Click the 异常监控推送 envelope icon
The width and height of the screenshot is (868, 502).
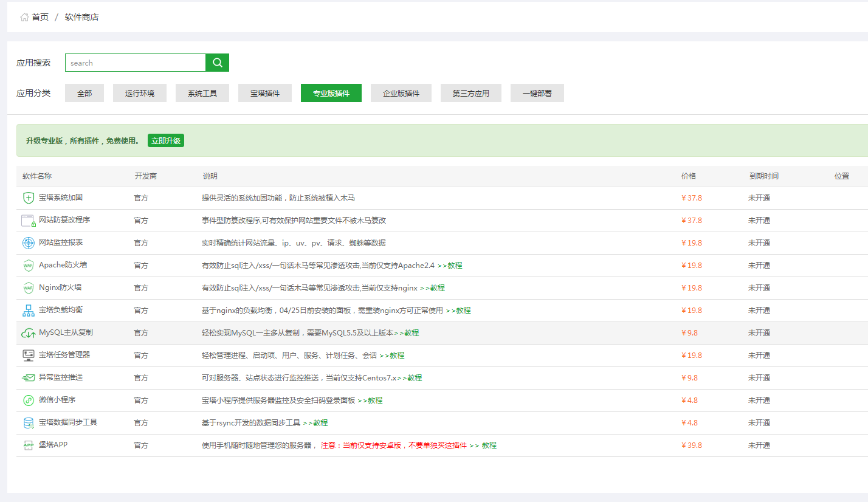click(28, 377)
